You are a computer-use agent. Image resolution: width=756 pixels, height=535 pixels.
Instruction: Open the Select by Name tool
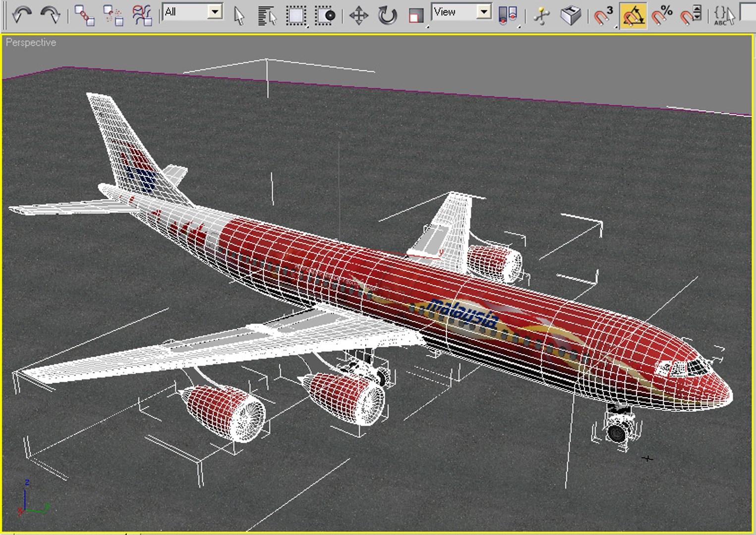click(x=267, y=15)
